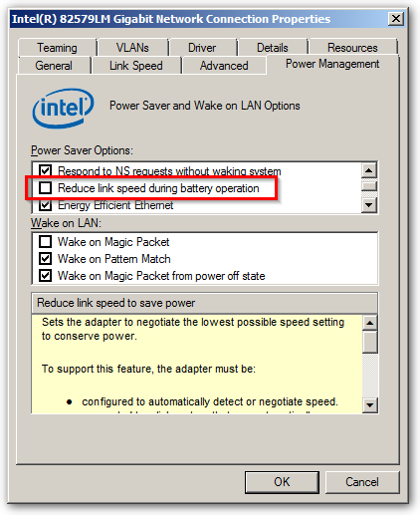Click the Intel logo icon
This screenshot has height=515, width=420.
pyautogui.click(x=63, y=108)
